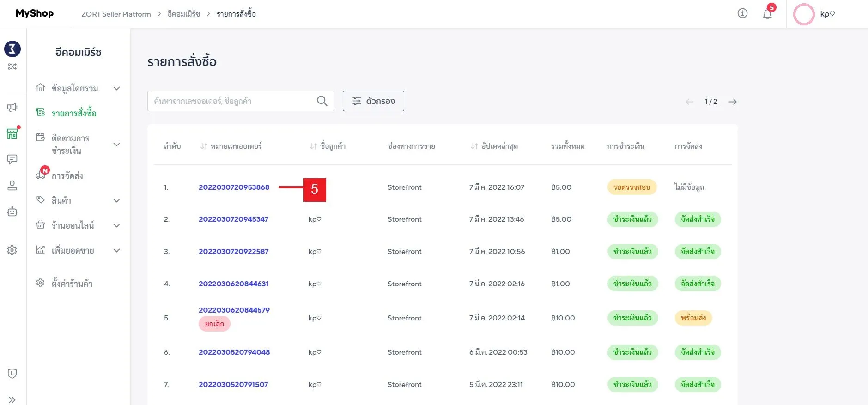The width and height of the screenshot is (868, 405).
Task: Open รายการสั่งซื้อ in the sidebar menu
Action: (74, 113)
